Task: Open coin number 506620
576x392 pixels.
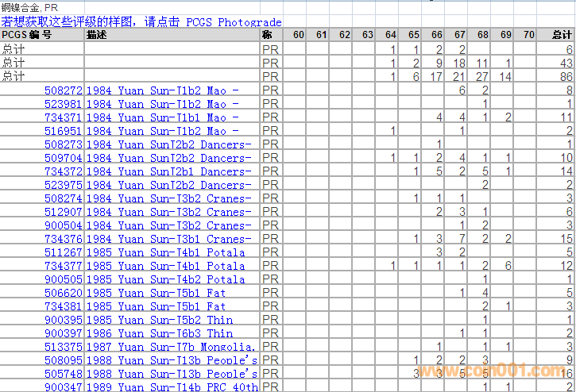Action: pos(64,293)
